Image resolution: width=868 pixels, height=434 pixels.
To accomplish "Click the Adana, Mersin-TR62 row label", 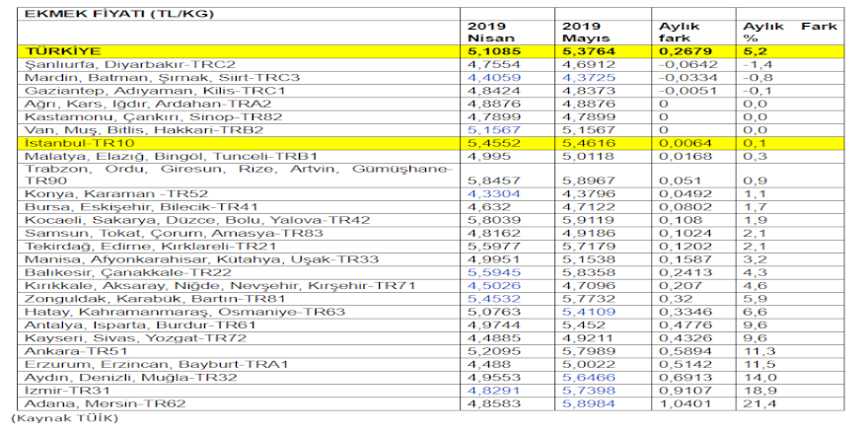I will pos(91,404).
